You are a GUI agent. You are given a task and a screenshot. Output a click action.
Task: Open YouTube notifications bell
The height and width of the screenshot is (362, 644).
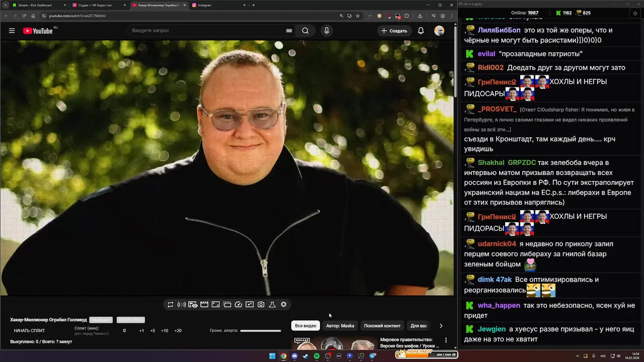click(421, 31)
